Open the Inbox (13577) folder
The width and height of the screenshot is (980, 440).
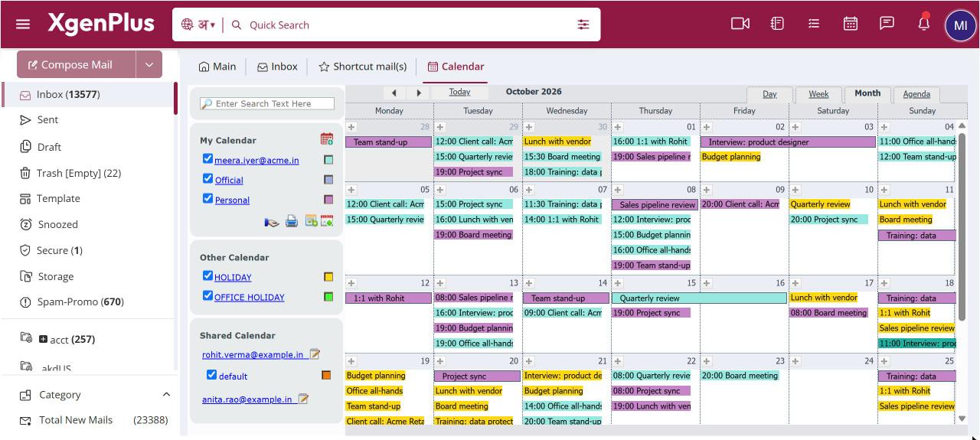pos(88,94)
